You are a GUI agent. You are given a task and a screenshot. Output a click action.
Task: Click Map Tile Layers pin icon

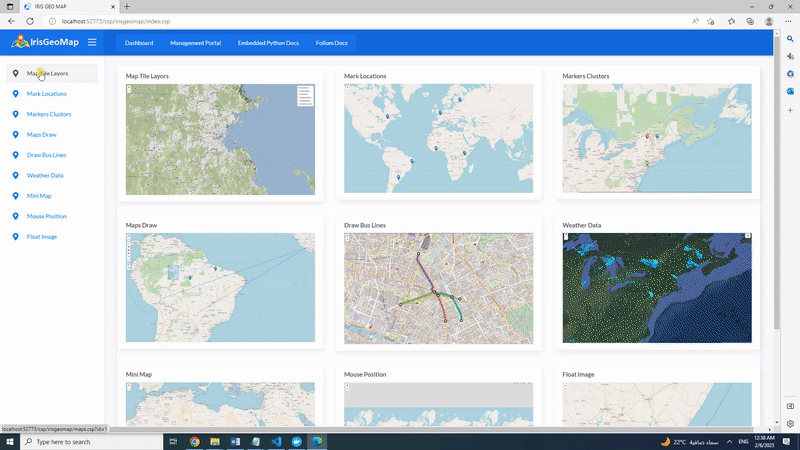click(x=15, y=73)
